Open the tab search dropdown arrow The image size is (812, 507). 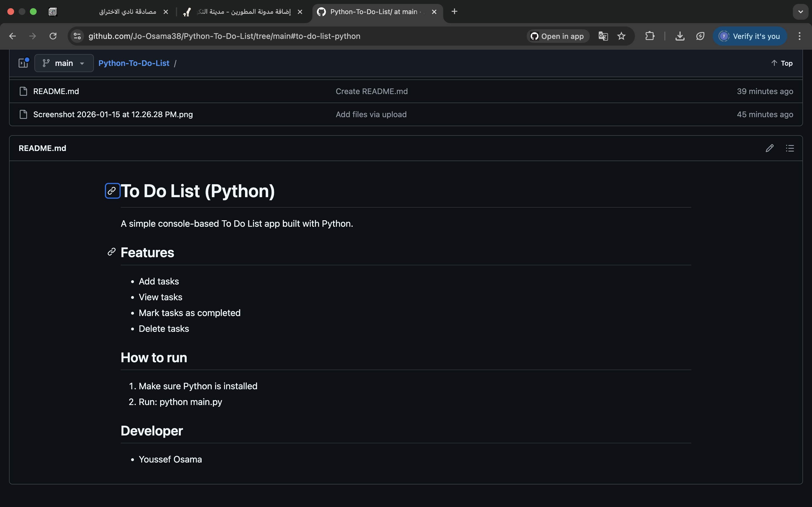800,12
